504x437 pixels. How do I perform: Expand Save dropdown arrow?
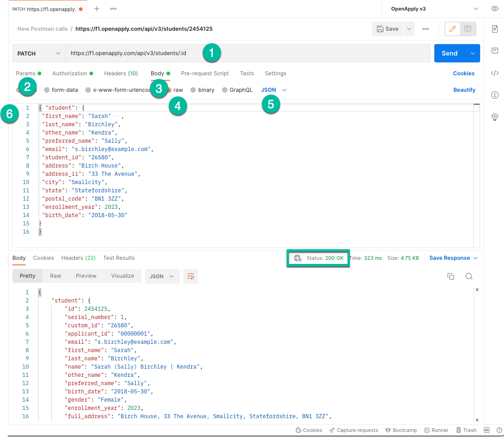(x=409, y=29)
